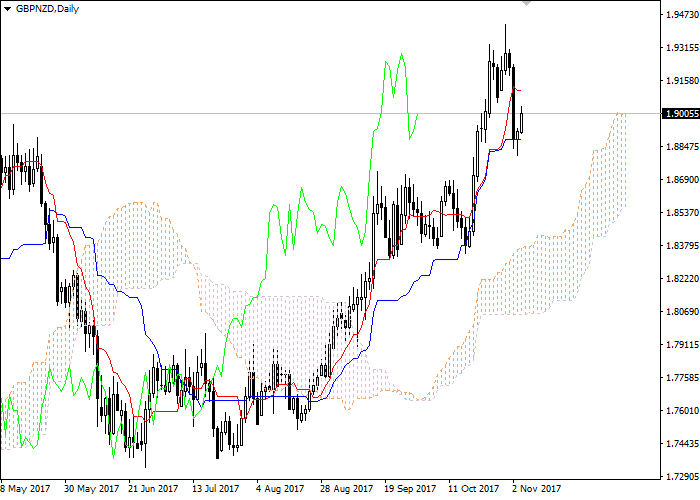Click price scale value 1.82220
Image resolution: width=700 pixels, height=500 pixels.
682,279
